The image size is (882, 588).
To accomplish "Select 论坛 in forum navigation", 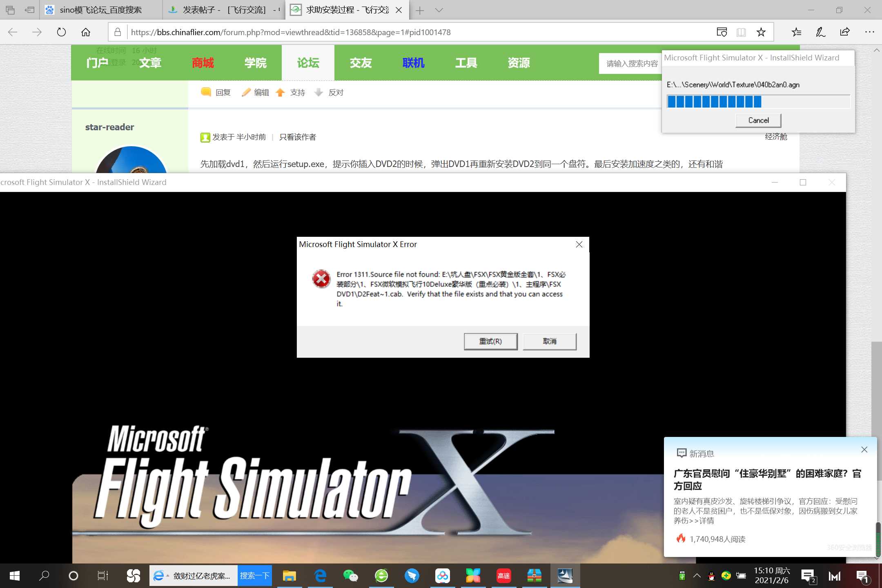I will pos(308,63).
